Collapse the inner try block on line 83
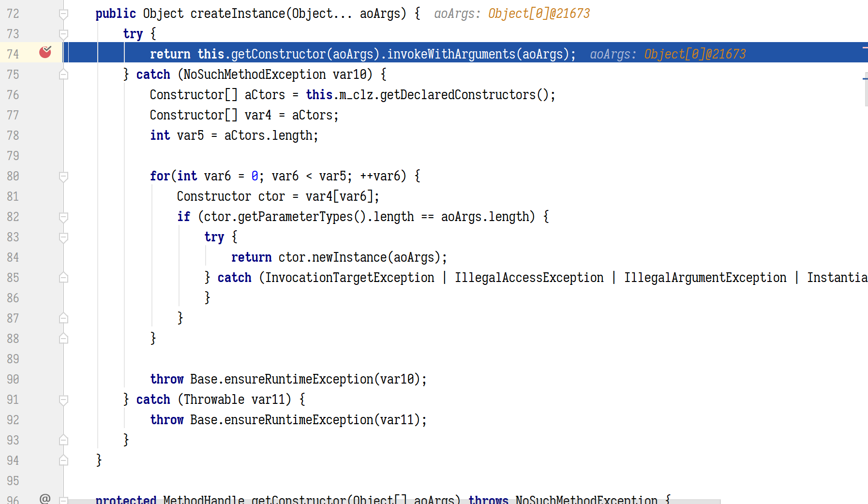Viewport: 868px width, 504px height. [63, 237]
